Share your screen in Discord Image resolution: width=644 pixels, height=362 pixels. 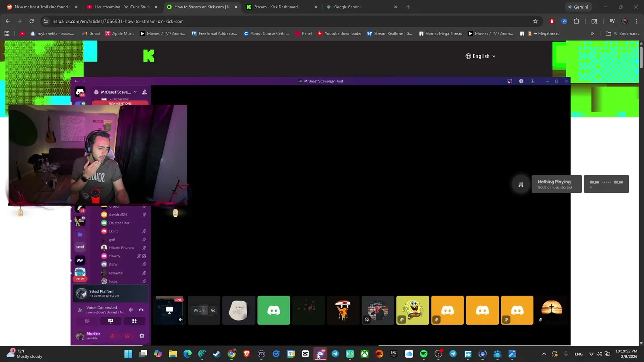[x=110, y=321]
